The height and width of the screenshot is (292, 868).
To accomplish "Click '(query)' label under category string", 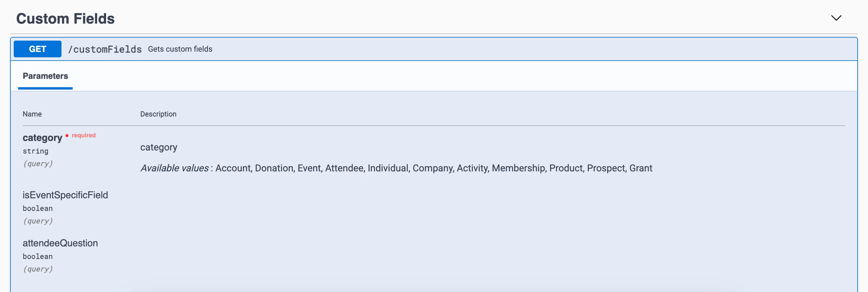I will pyautogui.click(x=38, y=164).
